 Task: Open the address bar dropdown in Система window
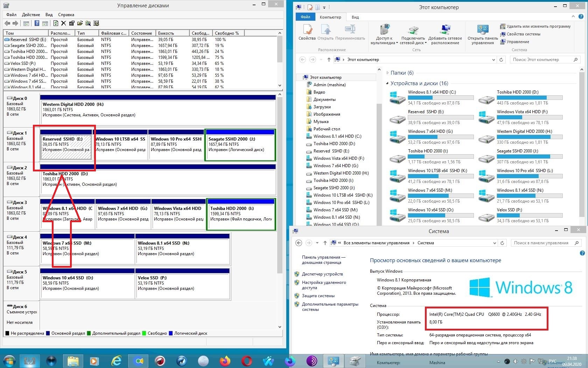(x=494, y=243)
